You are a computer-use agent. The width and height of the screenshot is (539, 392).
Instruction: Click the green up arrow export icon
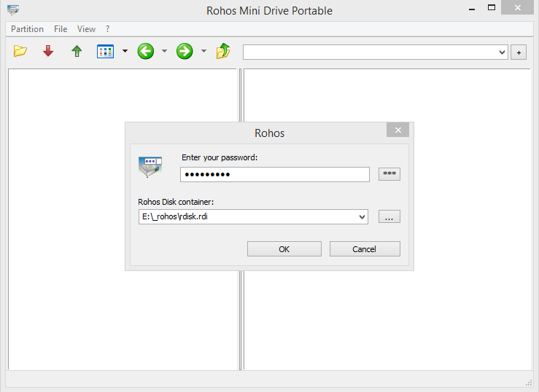click(77, 51)
